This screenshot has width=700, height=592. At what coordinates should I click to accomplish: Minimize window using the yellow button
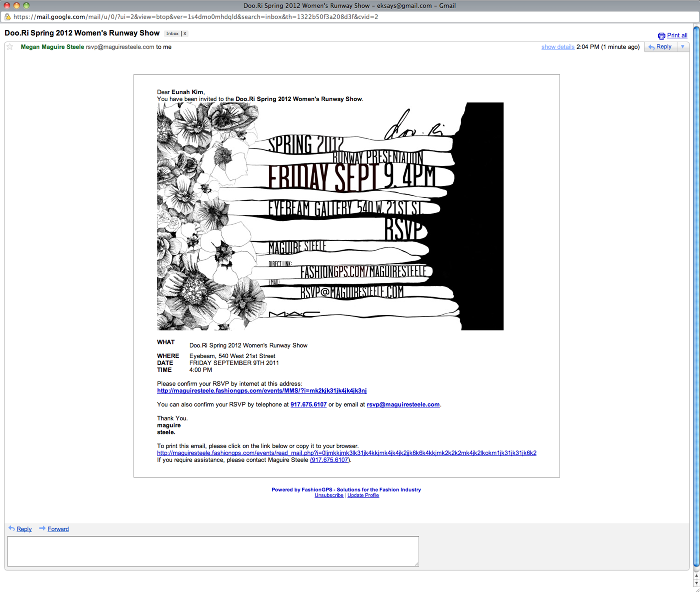coord(17,5)
